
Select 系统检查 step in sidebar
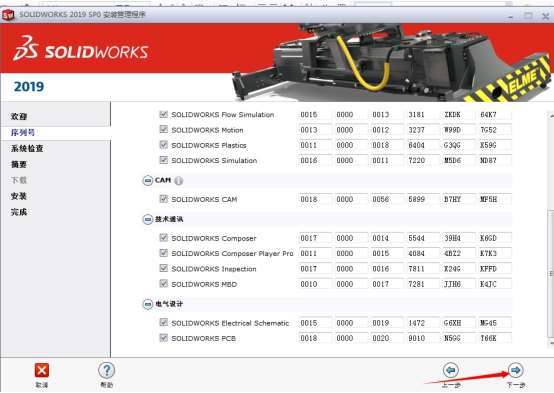click(27, 148)
